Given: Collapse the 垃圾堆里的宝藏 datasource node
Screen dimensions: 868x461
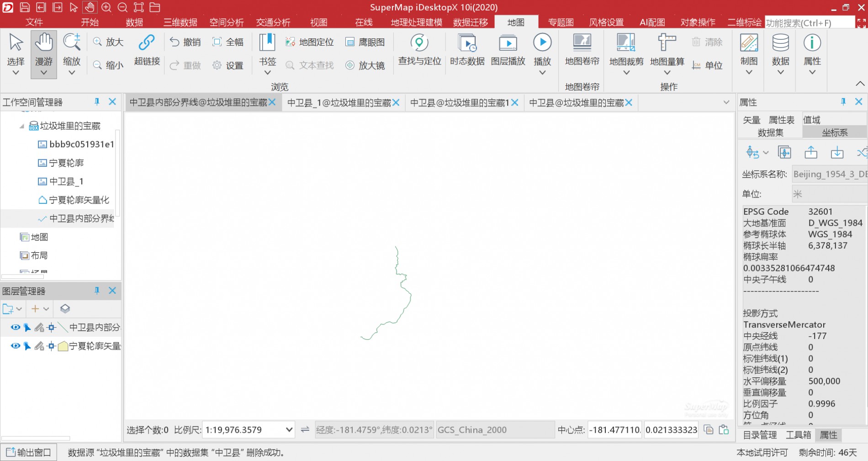Looking at the screenshot, I should (x=21, y=126).
